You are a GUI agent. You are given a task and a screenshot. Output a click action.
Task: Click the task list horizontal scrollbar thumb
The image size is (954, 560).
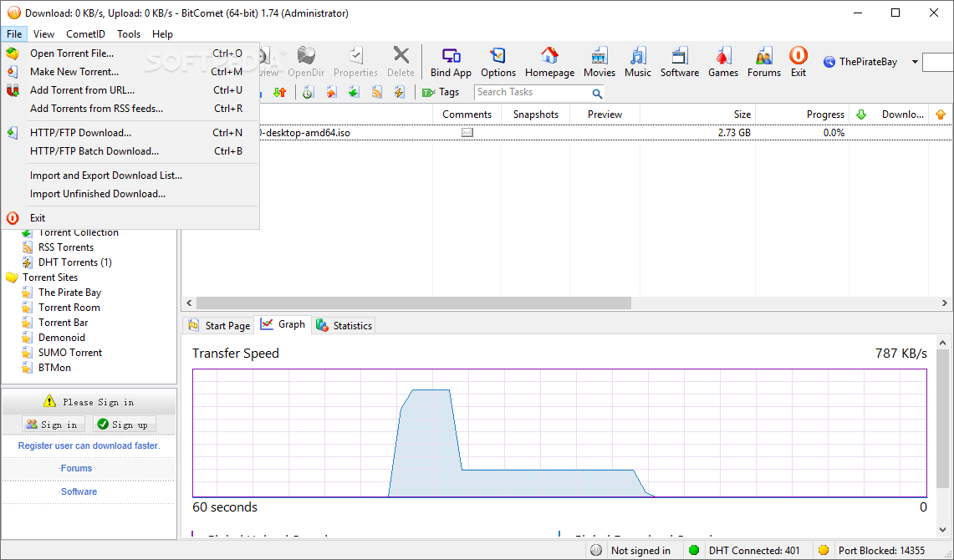[414, 303]
